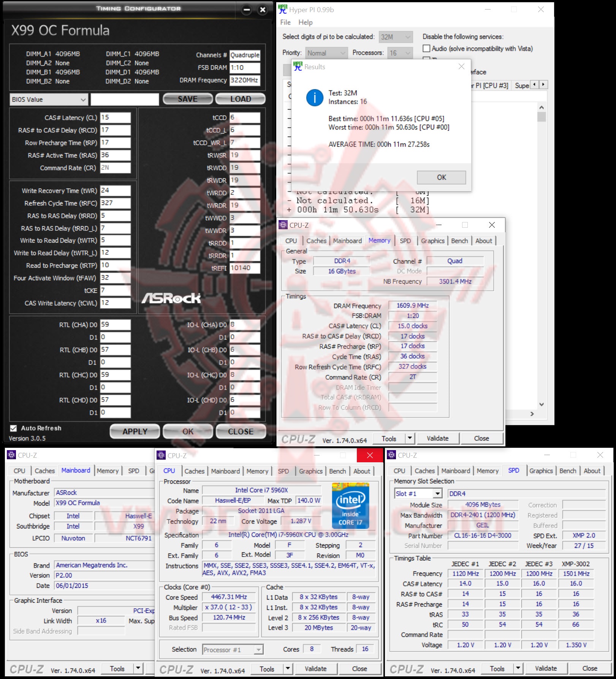Click the ASRock logo in Timing Configurator

coord(171,298)
